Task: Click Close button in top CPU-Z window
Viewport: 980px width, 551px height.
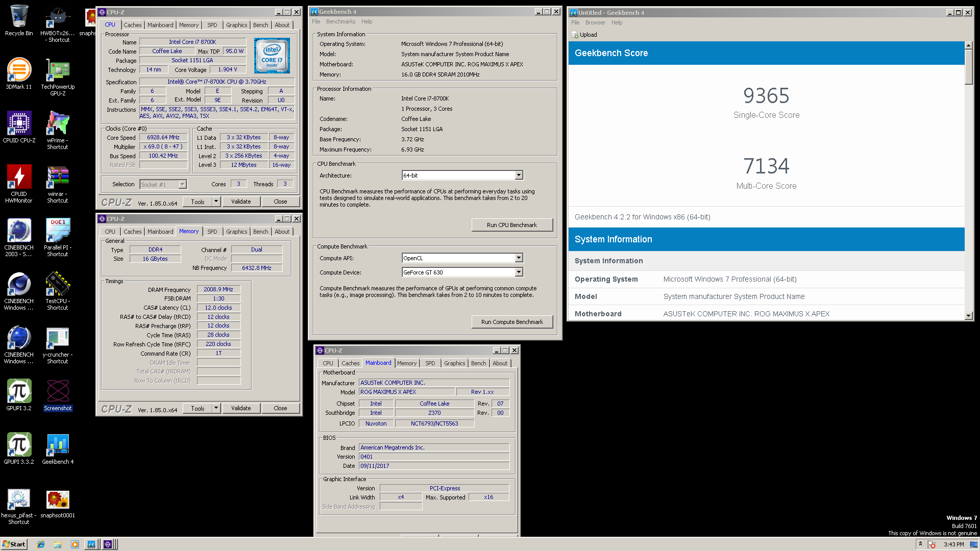Action: point(280,202)
